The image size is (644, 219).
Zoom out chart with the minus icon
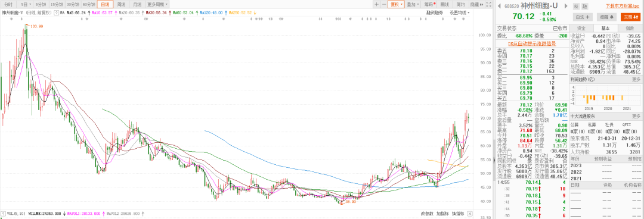[384, 5]
